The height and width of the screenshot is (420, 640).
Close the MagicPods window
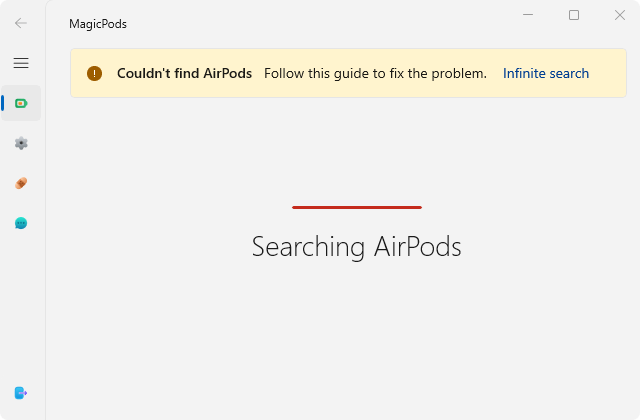pos(619,15)
